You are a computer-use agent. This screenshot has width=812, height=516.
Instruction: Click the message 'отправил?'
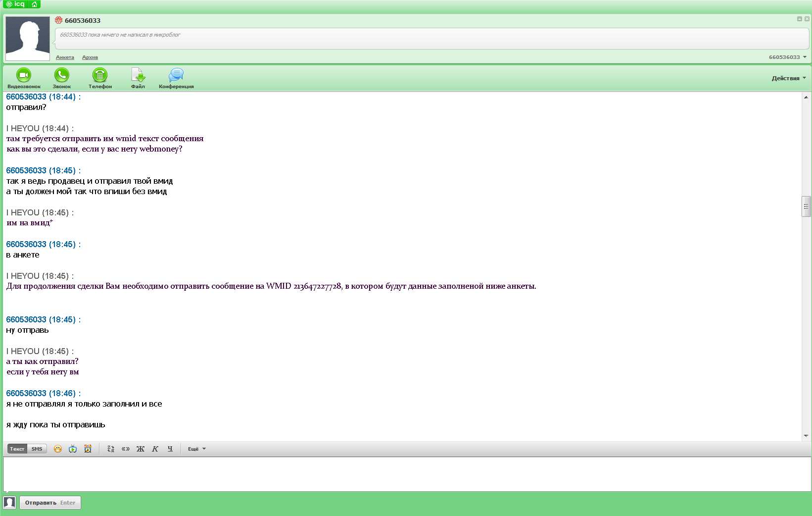(x=26, y=107)
